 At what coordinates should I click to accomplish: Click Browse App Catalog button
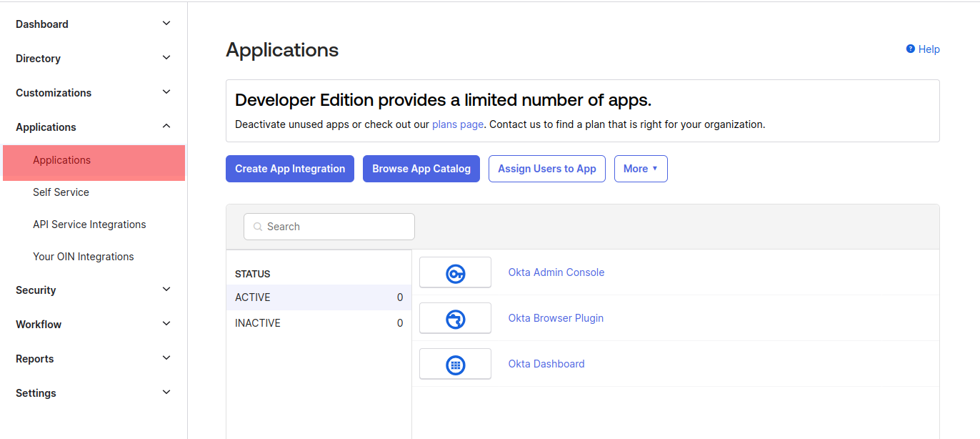click(x=421, y=169)
